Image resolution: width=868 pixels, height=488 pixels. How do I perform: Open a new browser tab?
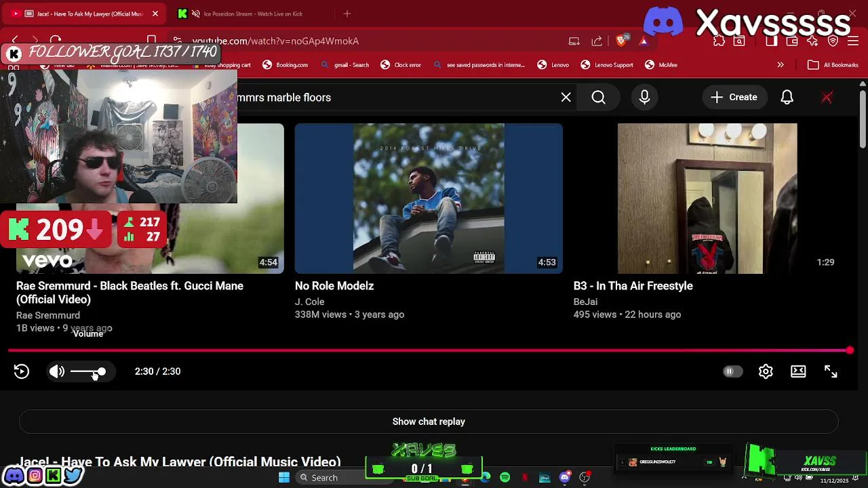click(x=347, y=14)
